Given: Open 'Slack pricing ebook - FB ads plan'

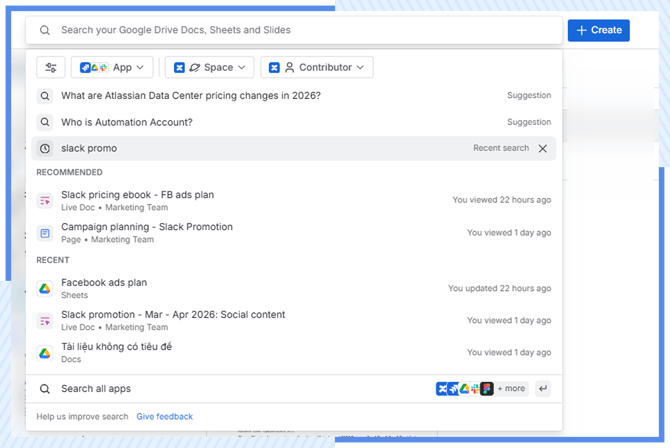Looking at the screenshot, I should point(294,200).
